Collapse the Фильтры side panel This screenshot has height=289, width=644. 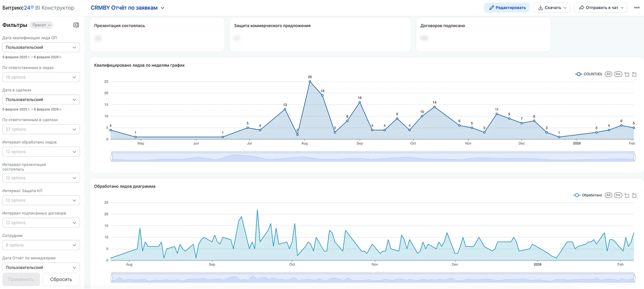click(76, 25)
